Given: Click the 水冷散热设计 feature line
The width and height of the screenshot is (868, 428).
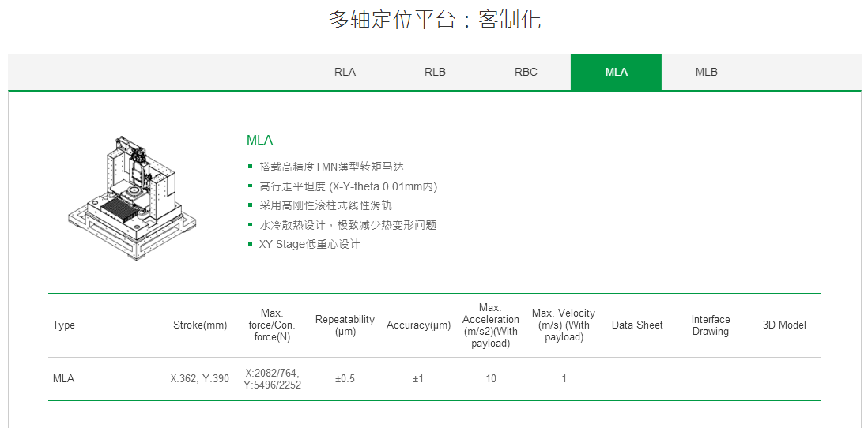Looking at the screenshot, I should point(347,225).
